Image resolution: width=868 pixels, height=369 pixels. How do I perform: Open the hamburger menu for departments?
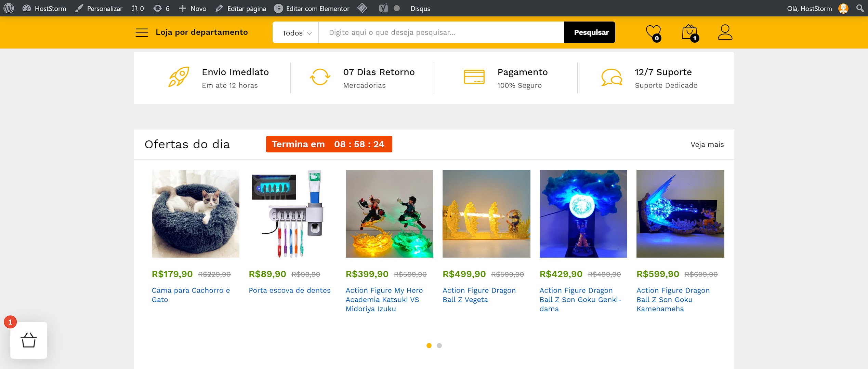(142, 32)
